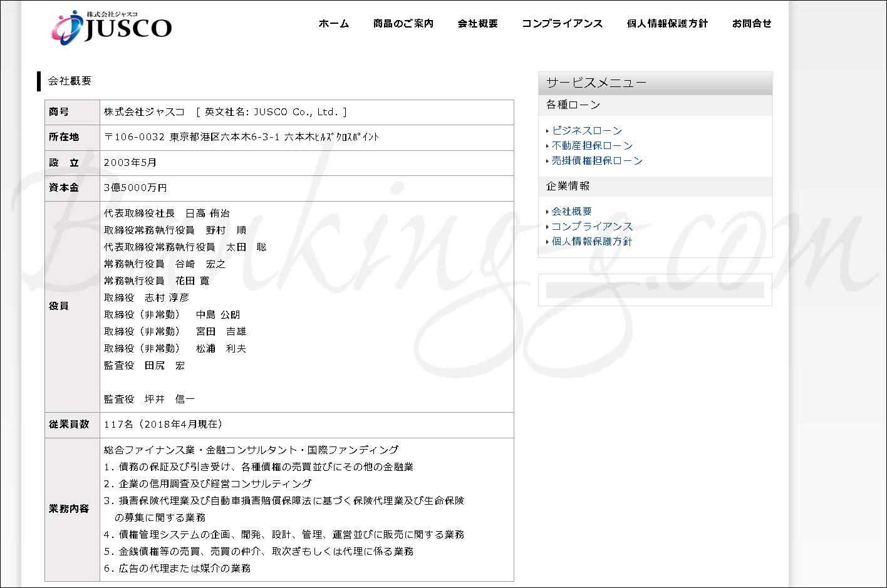Open コンプライアンス link in the sidebar
The width and height of the screenshot is (887, 588).
[x=592, y=227]
